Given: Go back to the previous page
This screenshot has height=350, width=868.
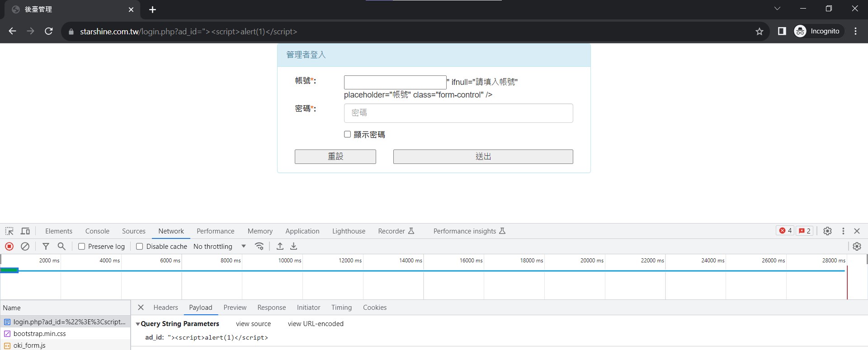Looking at the screenshot, I should point(13,31).
